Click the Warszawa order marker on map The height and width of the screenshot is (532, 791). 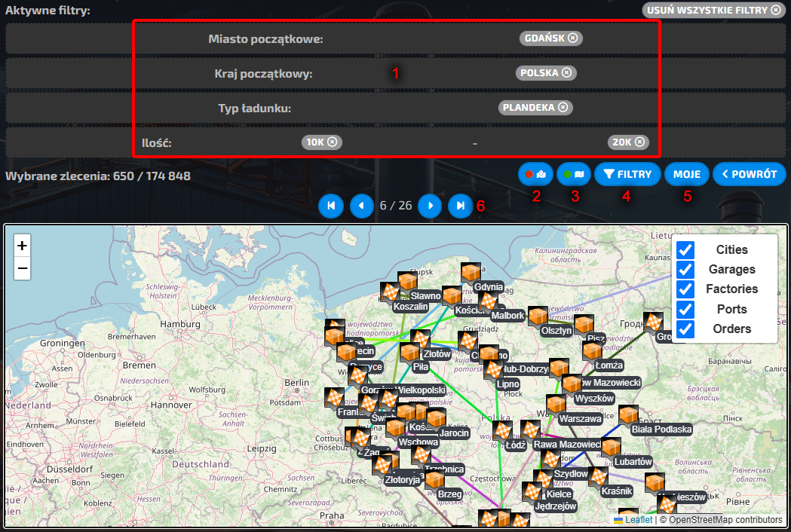tap(556, 405)
